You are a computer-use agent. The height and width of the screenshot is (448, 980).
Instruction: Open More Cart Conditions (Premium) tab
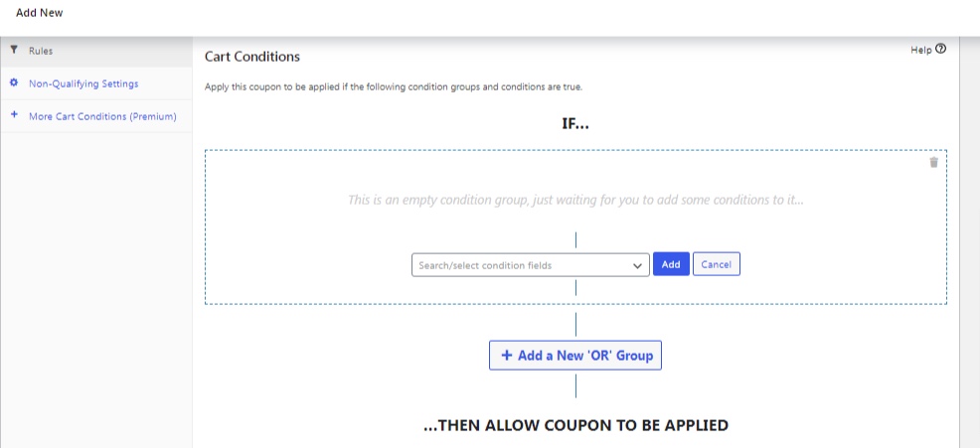(102, 116)
